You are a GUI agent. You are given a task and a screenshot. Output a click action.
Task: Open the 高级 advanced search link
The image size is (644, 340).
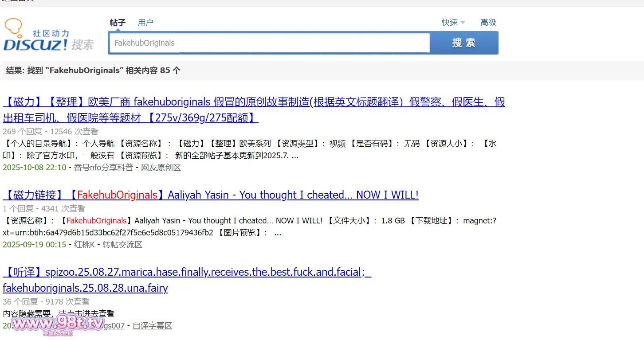point(488,23)
